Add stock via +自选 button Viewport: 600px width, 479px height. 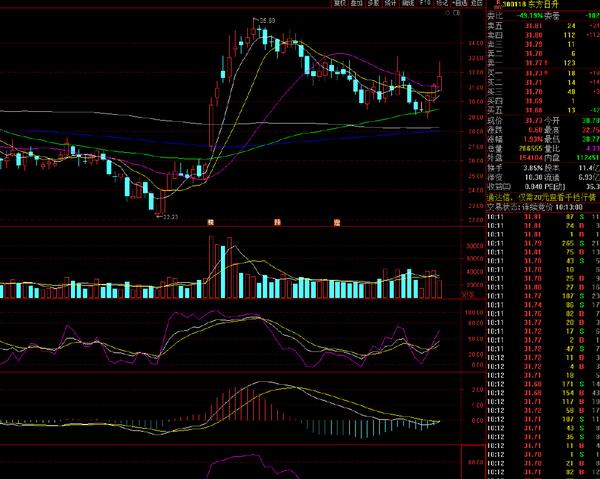460,3
